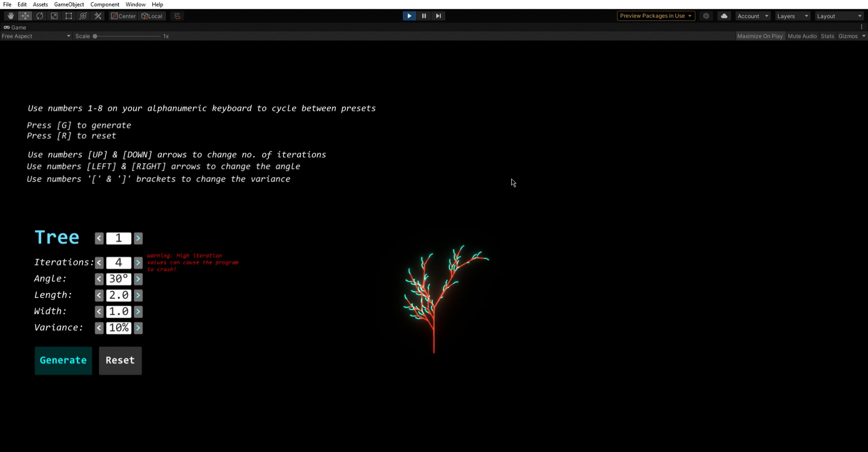This screenshot has width=868, height=452.
Task: Toggle Mute Audio in Game view
Action: [802, 36]
